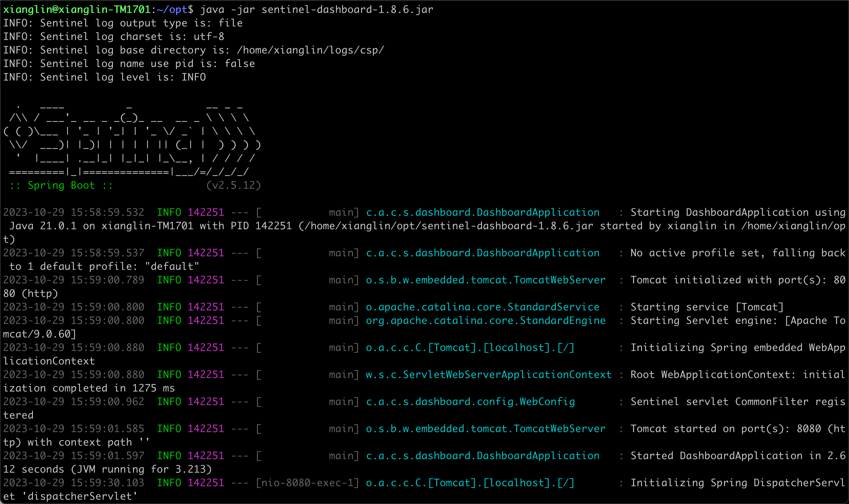Click the wrapped text '80 (http)'
Viewport: 849px width, 504px height.
point(30,294)
